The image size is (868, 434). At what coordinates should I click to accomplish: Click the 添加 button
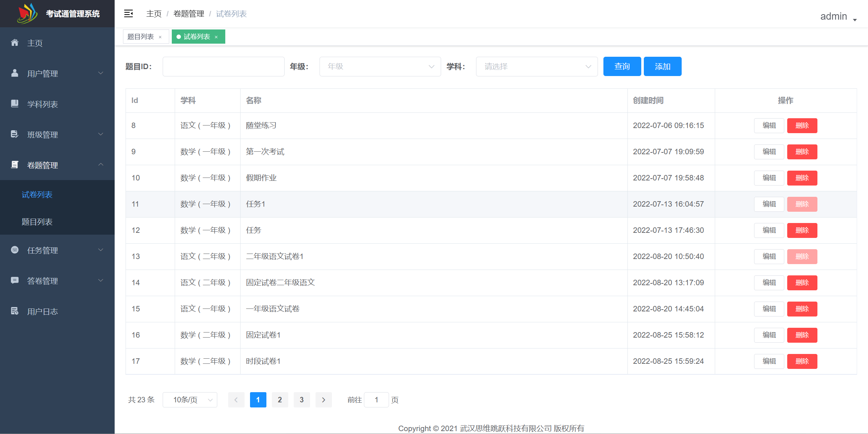click(662, 67)
